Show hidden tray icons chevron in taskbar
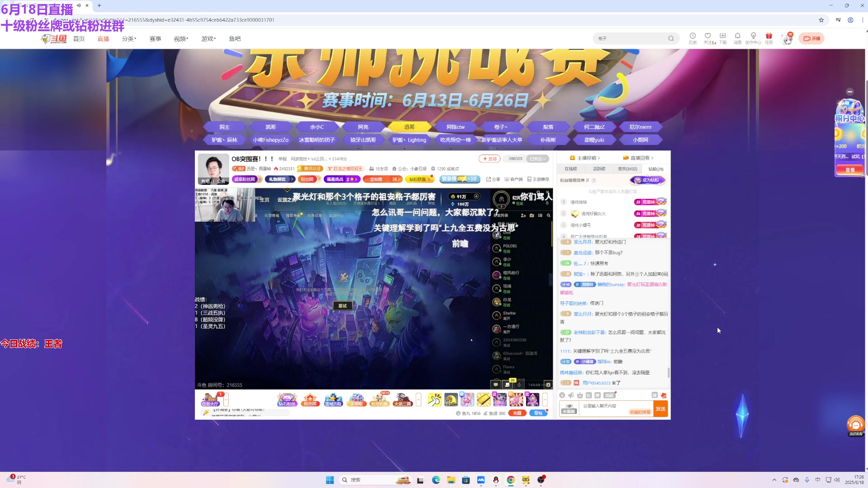This screenshot has width=868, height=488. 774,480
